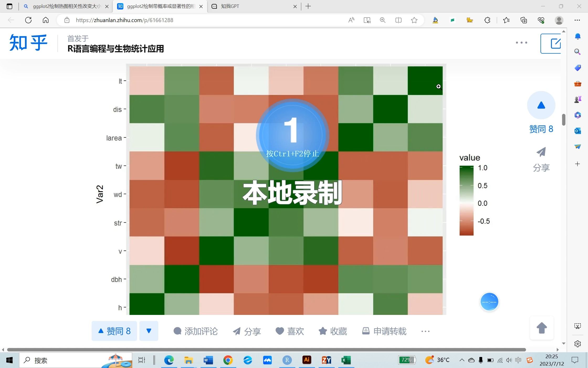Open Edge browser essentials heart icon
The width and height of the screenshot is (588, 368).
pyautogui.click(x=540, y=20)
